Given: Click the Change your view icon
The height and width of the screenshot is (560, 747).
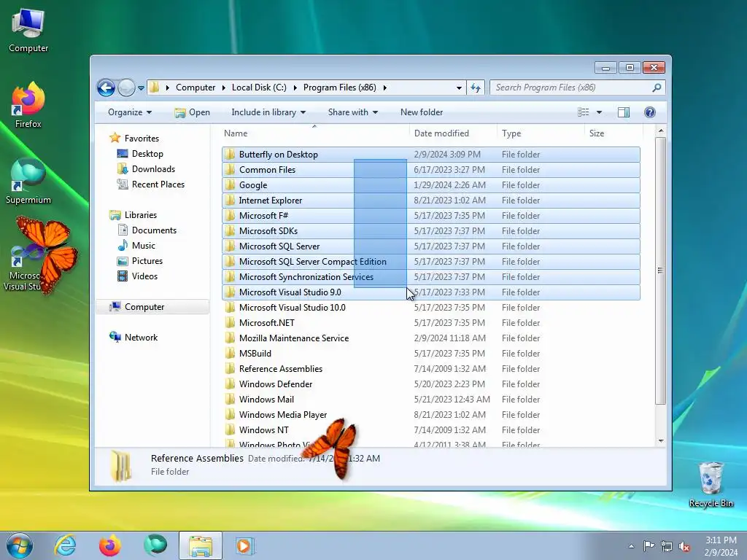Looking at the screenshot, I should click(583, 112).
